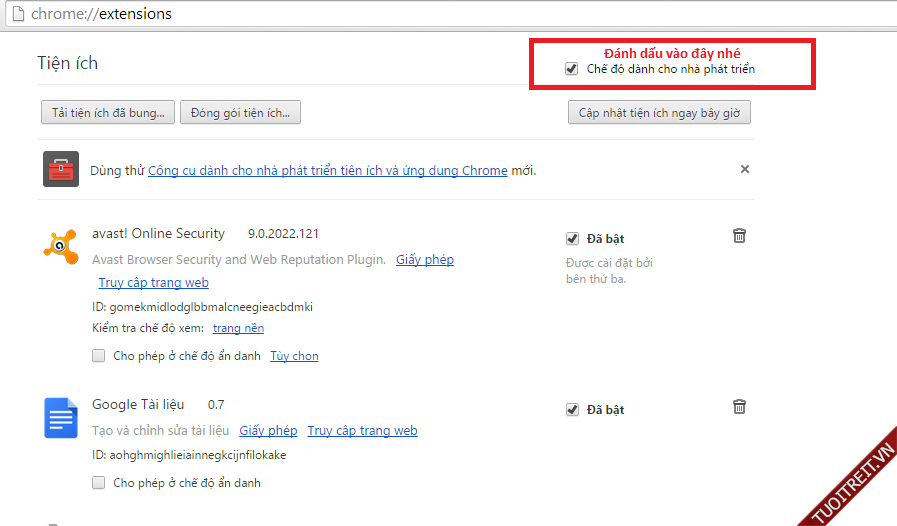Viewport: 897px width, 526px height.
Task: Allow avast! extension in incognito mode
Action: coord(99,355)
